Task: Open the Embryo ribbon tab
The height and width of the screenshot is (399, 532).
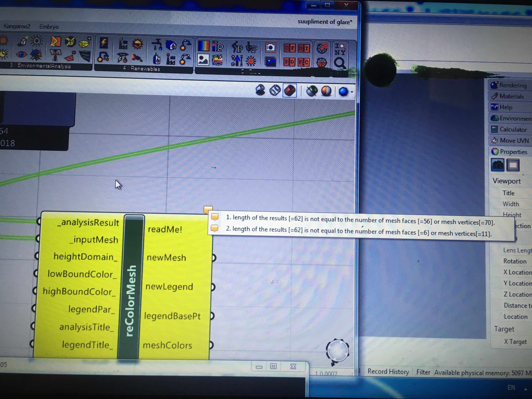Action: coord(49,27)
